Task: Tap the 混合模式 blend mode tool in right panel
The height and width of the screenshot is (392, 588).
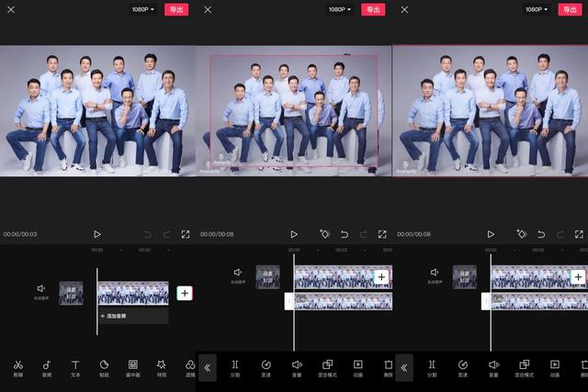Action: pyautogui.click(x=525, y=368)
